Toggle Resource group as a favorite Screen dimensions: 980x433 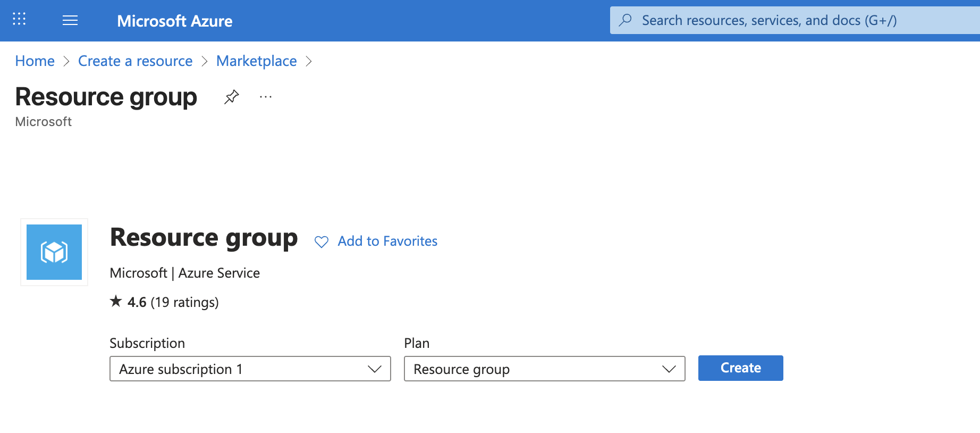387,241
